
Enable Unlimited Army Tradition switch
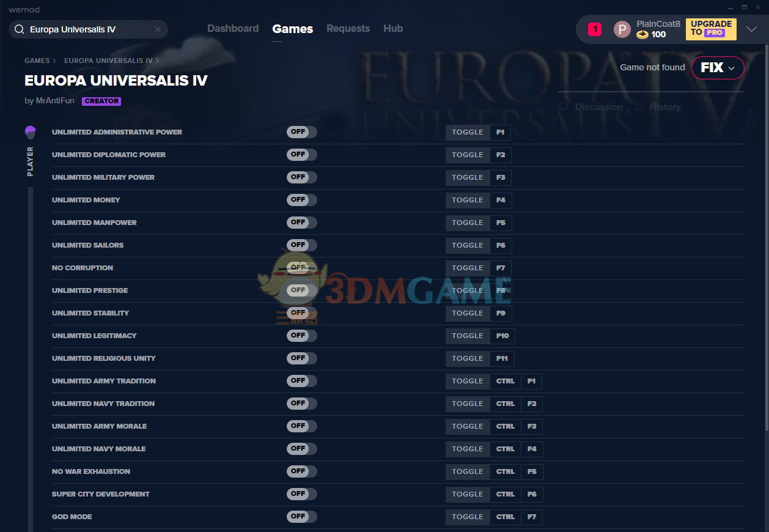coord(302,381)
